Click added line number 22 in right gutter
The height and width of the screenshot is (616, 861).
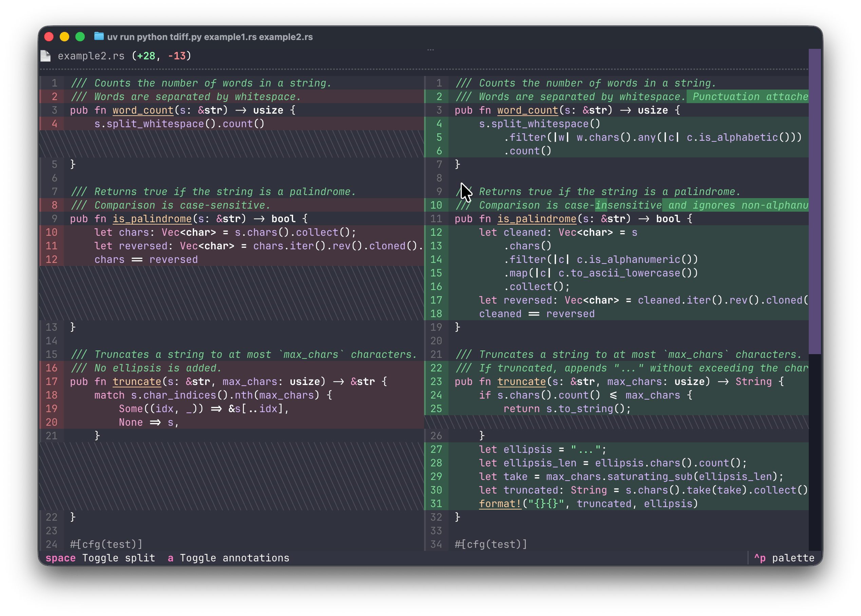(x=436, y=368)
